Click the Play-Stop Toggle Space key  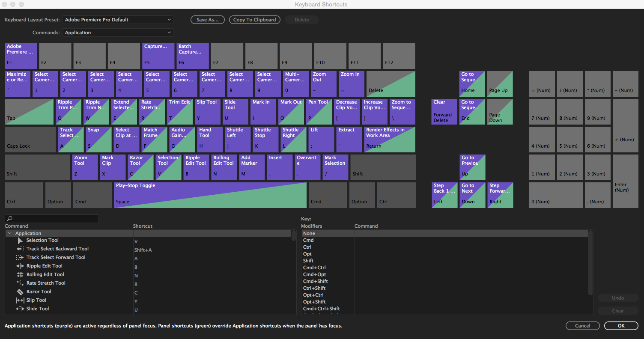click(210, 195)
